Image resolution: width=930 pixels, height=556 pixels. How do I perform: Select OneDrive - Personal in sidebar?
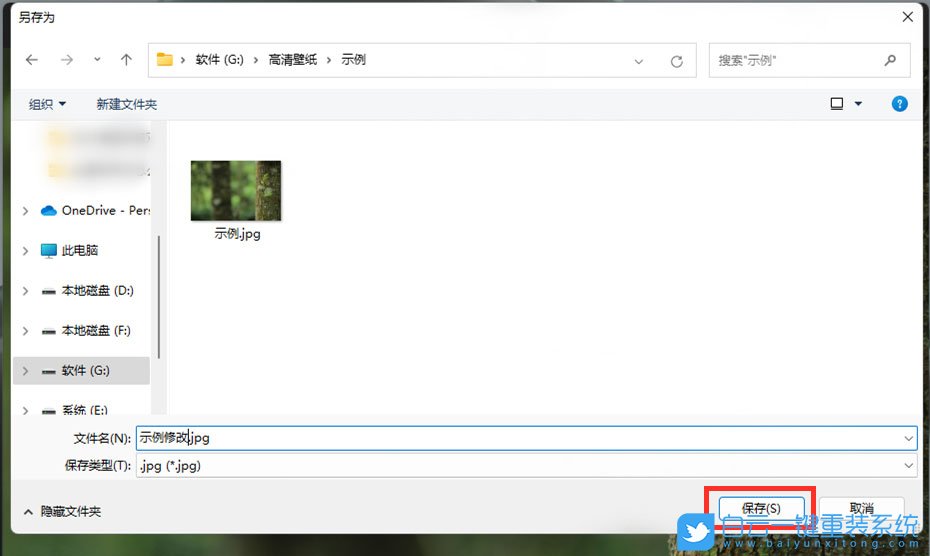click(106, 211)
